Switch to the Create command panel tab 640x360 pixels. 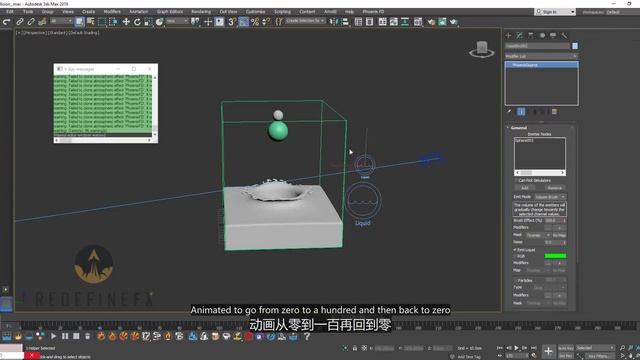[x=509, y=36]
